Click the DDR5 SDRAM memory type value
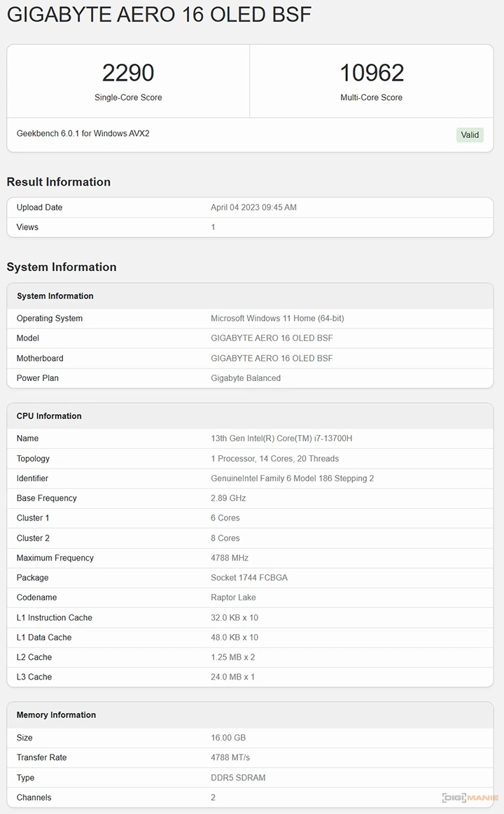This screenshot has height=814, width=504. 238,778
